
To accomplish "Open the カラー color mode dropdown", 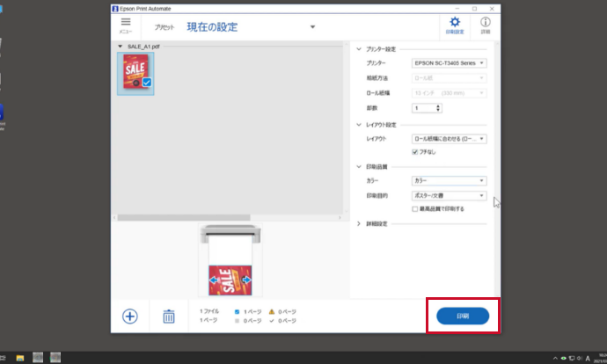I will tap(449, 181).
